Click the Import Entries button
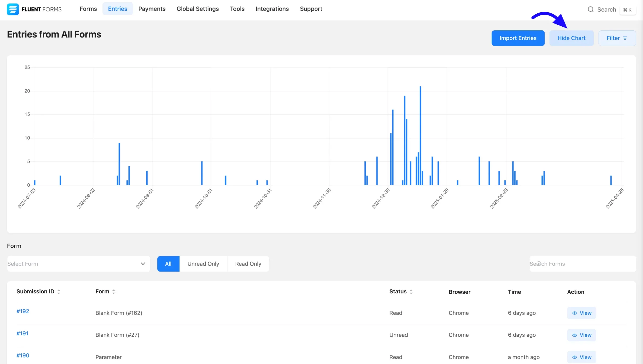 click(x=518, y=38)
